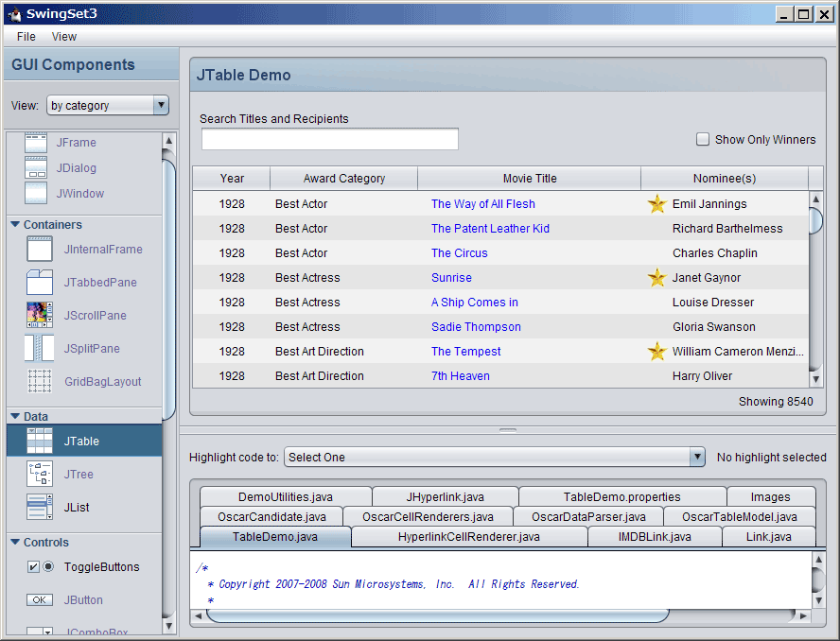
Task: Open A Ship Comes in link
Action: coord(475,303)
